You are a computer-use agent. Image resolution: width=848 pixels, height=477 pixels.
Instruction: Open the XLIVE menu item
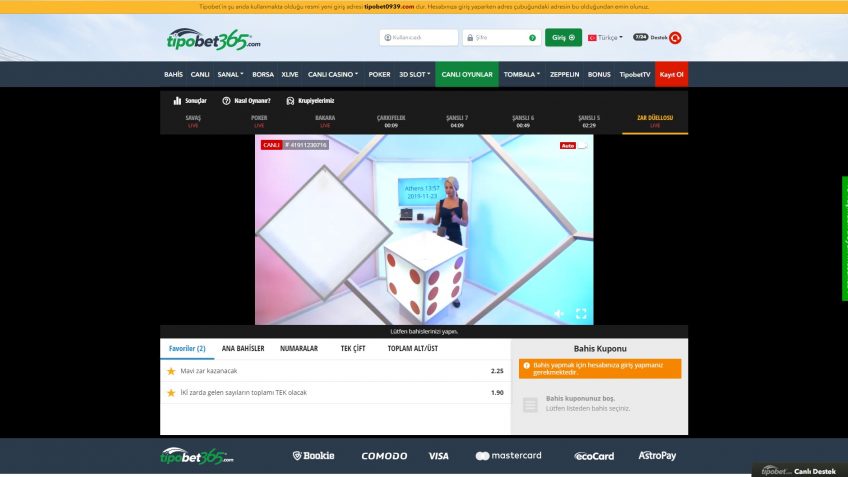tap(290, 75)
